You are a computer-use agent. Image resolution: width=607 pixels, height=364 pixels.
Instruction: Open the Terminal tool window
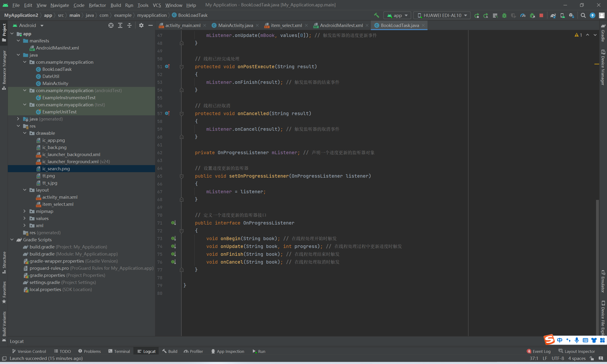pos(119,351)
